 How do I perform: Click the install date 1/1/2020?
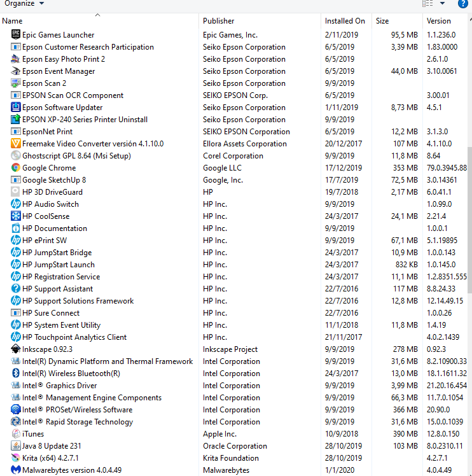(339, 470)
